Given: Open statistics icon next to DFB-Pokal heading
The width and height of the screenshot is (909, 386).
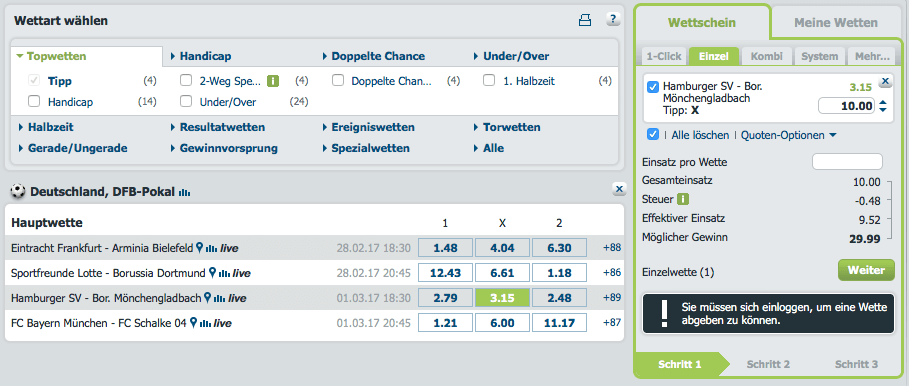Looking at the screenshot, I should click(184, 192).
